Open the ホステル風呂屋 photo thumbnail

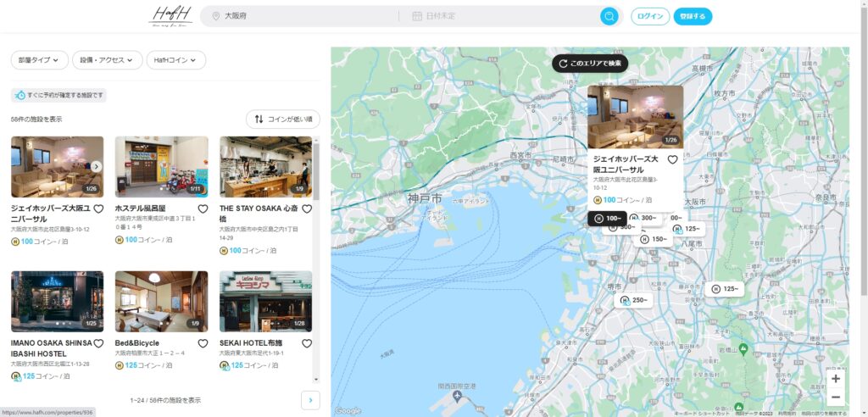tap(162, 167)
